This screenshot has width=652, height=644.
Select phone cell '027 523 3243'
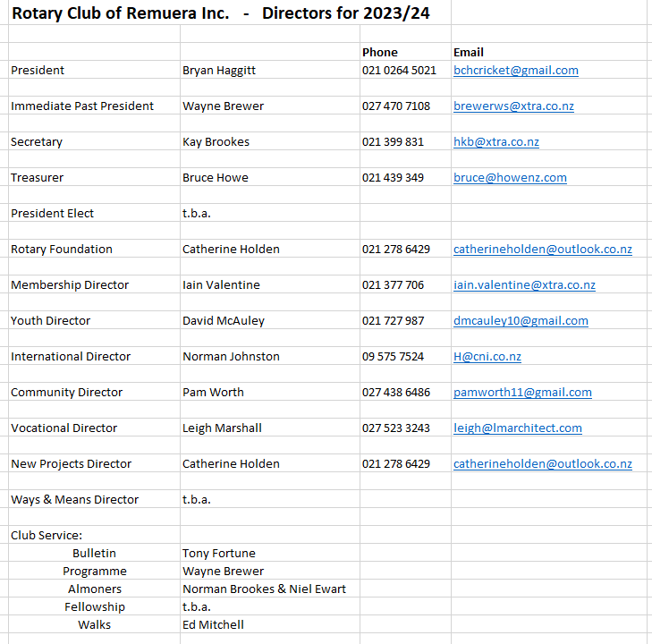pyautogui.click(x=405, y=428)
